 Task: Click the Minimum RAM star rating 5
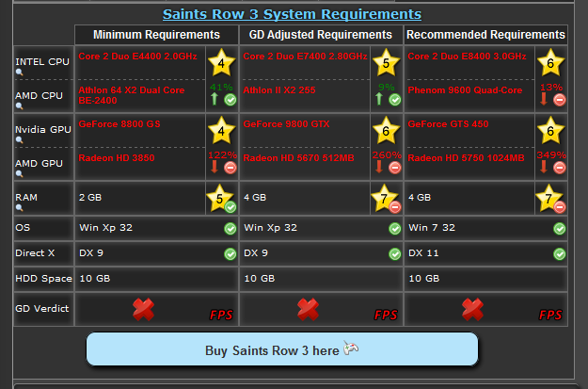219,198
